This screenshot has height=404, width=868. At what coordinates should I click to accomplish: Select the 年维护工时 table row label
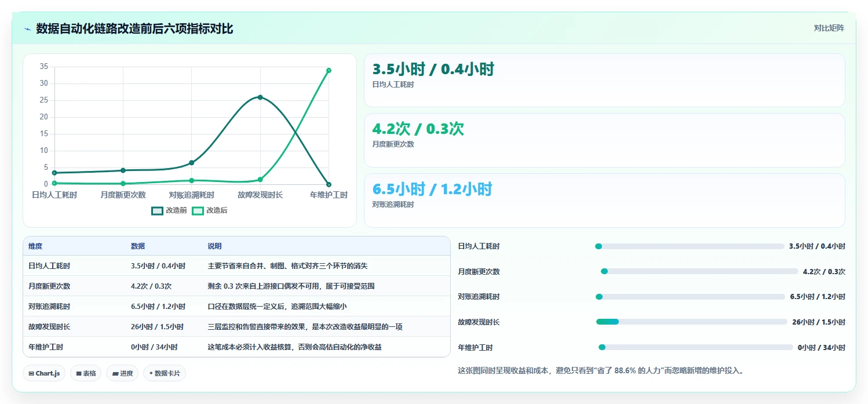[46, 347]
